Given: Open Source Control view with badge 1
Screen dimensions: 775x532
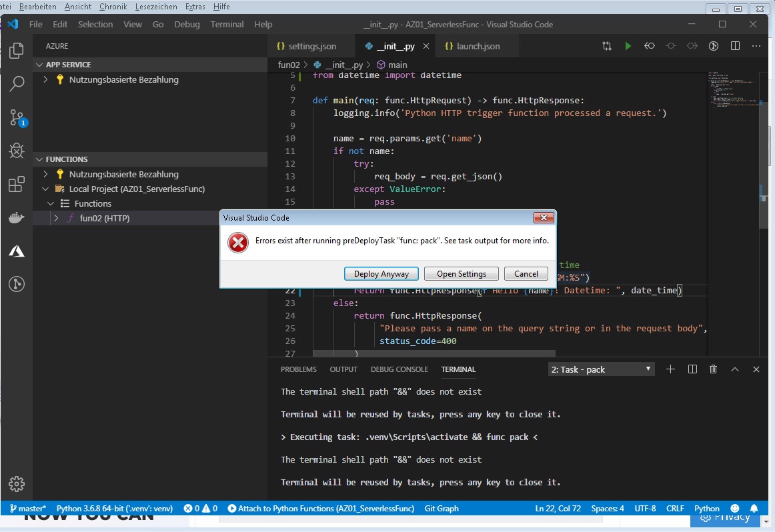Looking at the screenshot, I should (x=17, y=117).
